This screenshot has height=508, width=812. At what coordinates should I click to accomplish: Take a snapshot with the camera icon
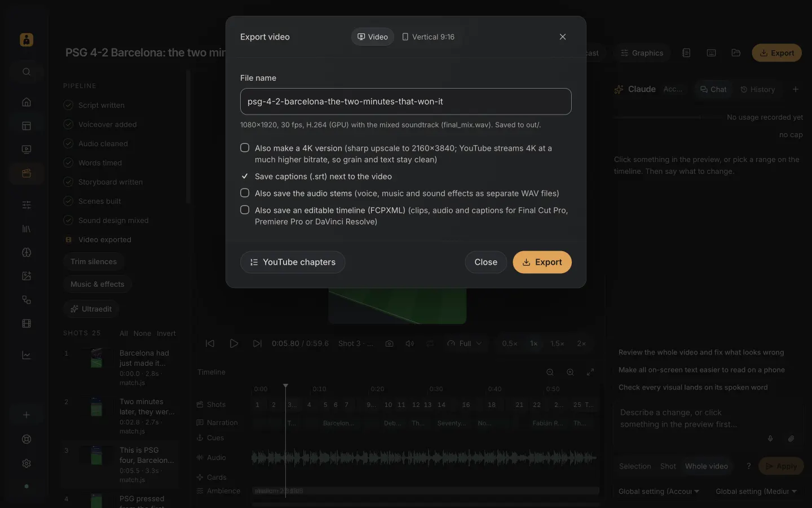389,343
